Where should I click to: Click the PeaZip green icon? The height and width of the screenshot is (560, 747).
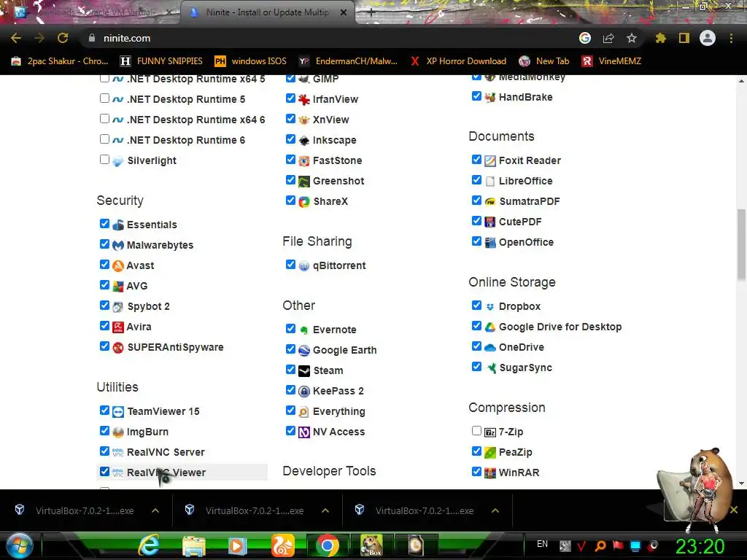(x=490, y=452)
